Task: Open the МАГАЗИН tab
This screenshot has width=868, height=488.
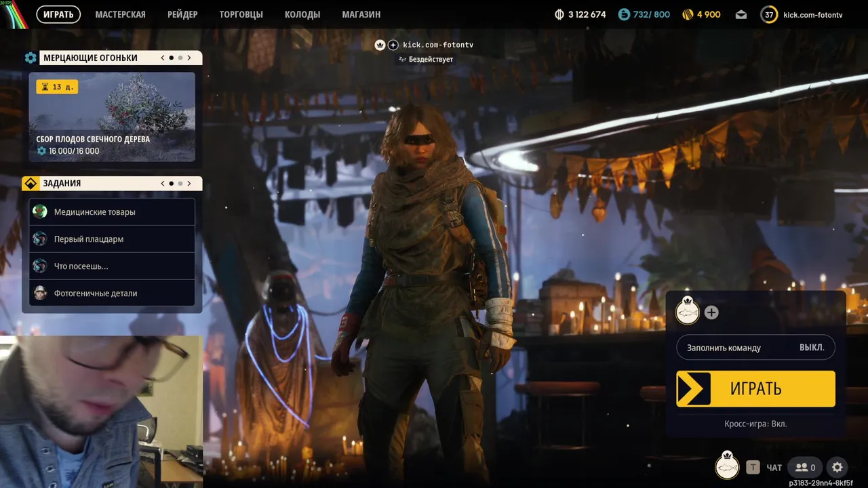Action: [361, 14]
